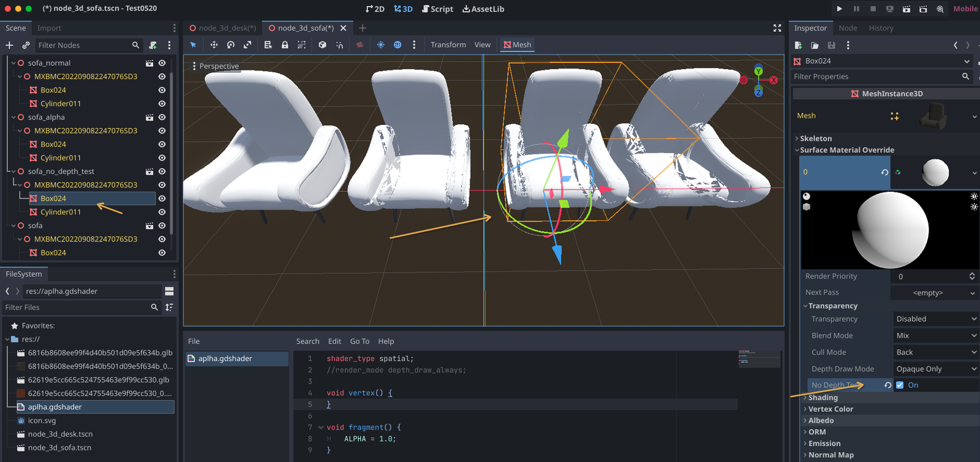
Task: Click the instantiate child scene link icon
Action: click(x=26, y=45)
